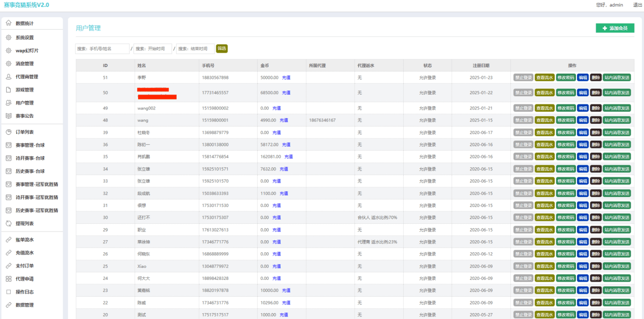The height and width of the screenshot is (319, 644).
Task: Click the person icon beside 代理商管理
Action: (x=9, y=77)
